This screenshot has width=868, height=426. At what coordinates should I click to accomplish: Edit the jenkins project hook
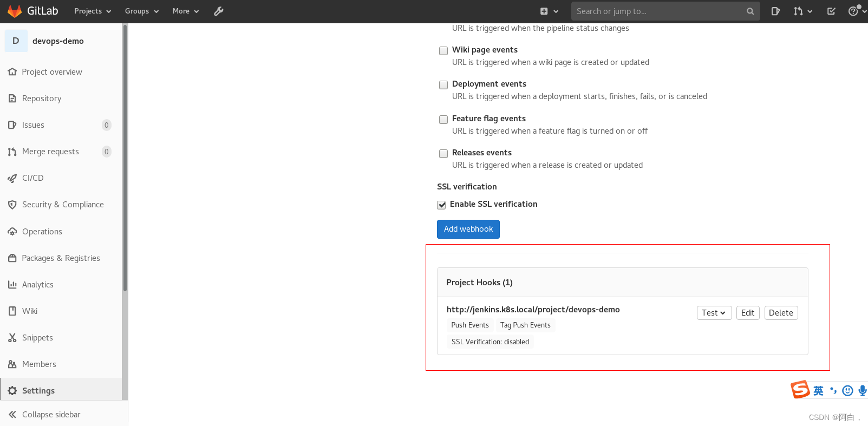tap(748, 313)
